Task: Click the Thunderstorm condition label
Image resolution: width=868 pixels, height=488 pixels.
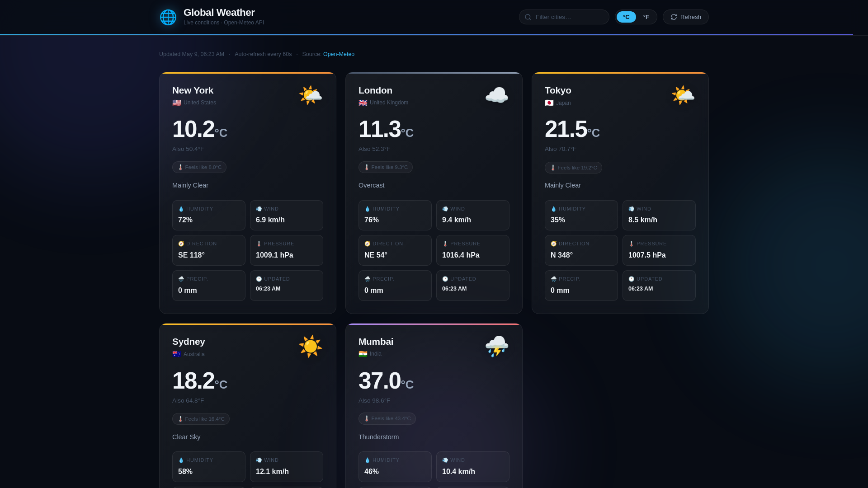Action: point(379,437)
